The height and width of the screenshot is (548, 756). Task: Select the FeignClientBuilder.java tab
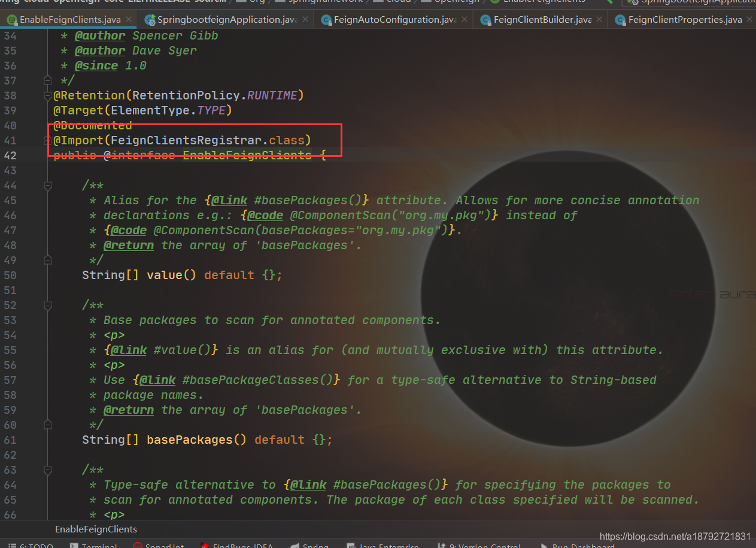tap(542, 20)
